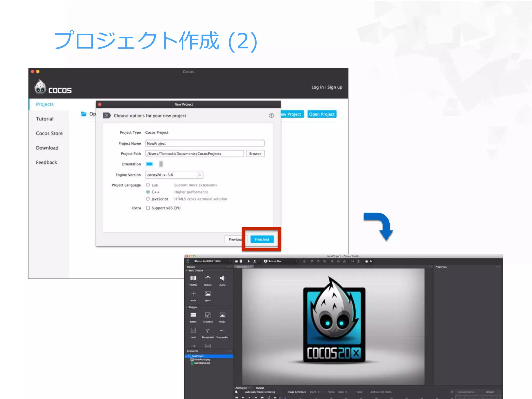Collapse the Basic Objects section
This screenshot has height=399, width=532.
[x=187, y=270]
